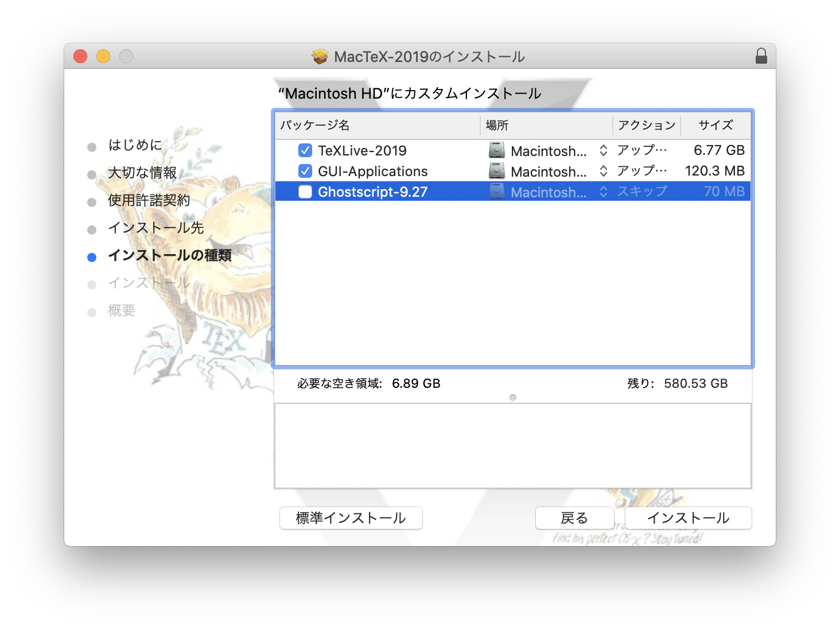Click the スキップ action in Ghostscript row
840x631 pixels.
642,191
